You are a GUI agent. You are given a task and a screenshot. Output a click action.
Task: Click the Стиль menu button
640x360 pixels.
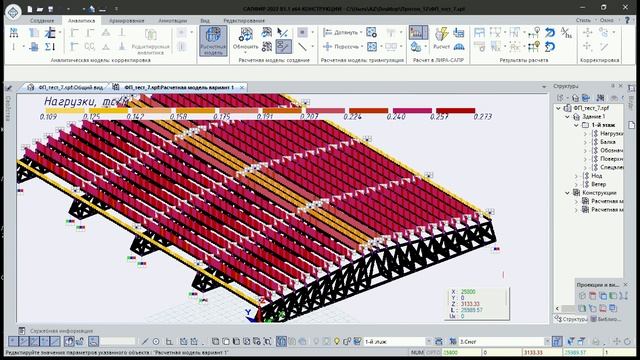point(583,20)
